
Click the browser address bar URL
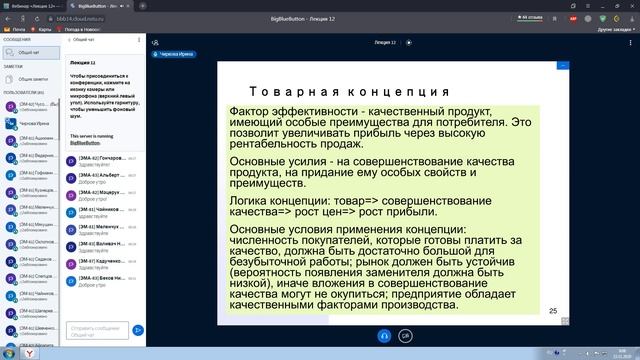80,19
